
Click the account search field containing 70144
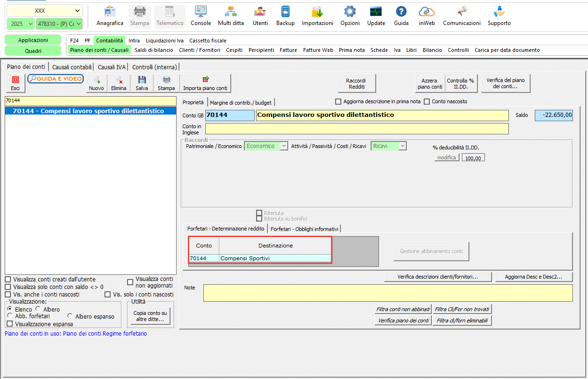pyautogui.click(x=90, y=101)
